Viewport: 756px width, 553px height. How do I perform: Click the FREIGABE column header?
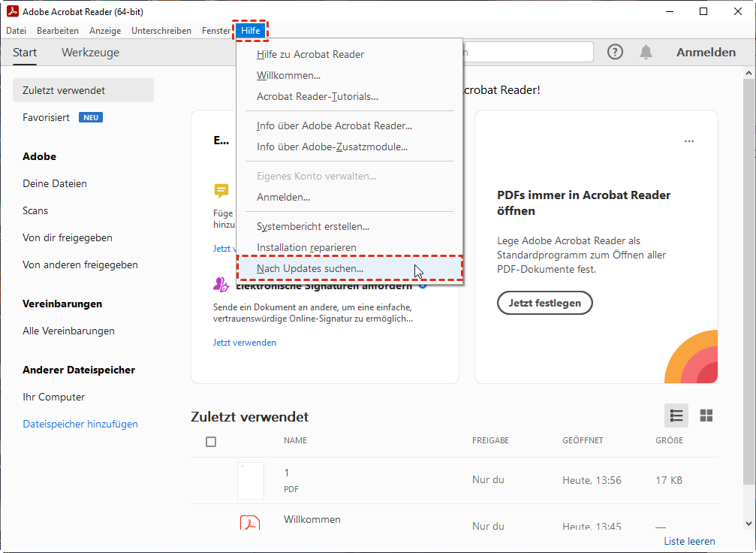(490, 440)
